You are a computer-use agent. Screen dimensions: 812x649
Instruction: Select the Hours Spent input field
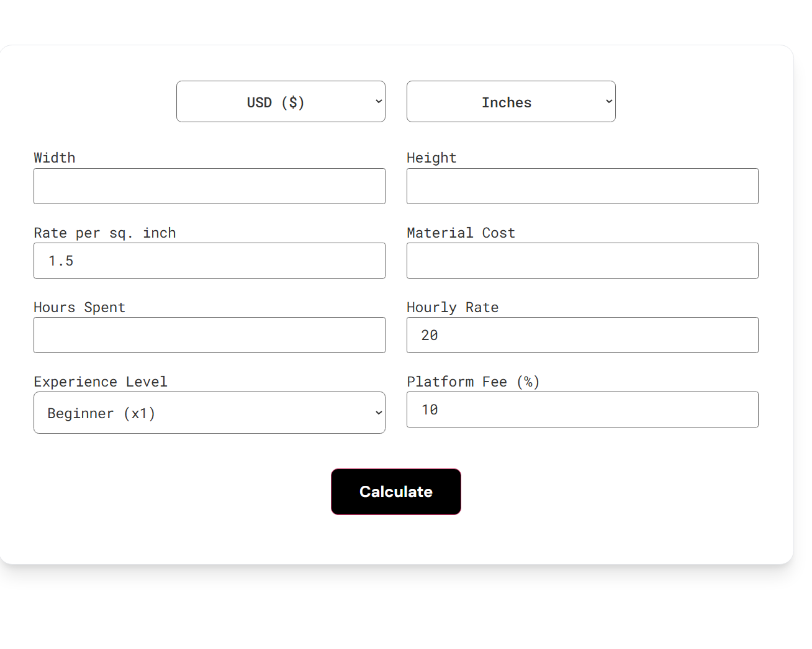[x=209, y=335]
